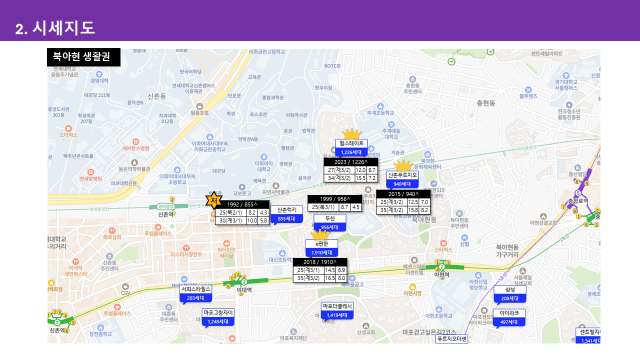640x360 pixels.
Task: Click the 2018 / 1910 price table header
Action: [320, 262]
